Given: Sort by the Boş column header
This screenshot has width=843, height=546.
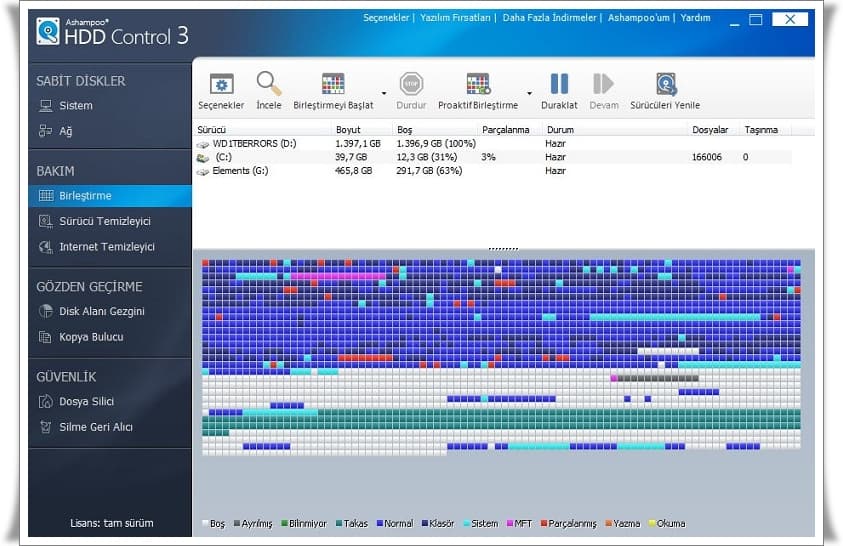Looking at the screenshot, I should coord(404,130).
